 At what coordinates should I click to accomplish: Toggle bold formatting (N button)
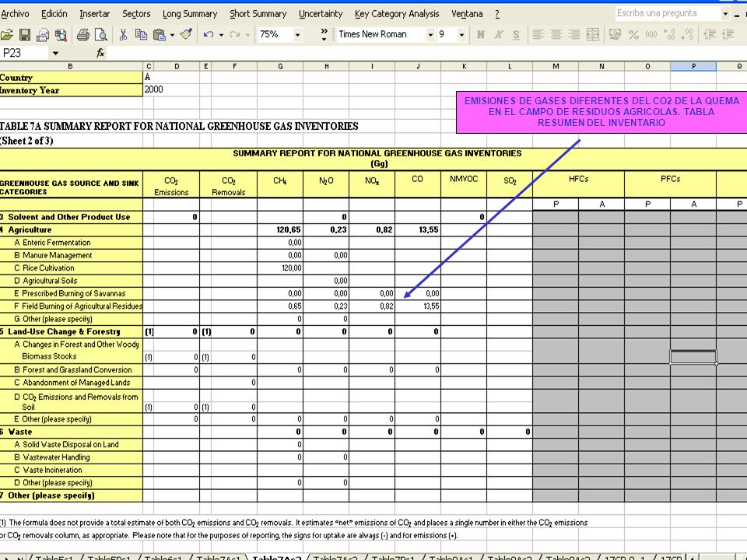click(480, 34)
